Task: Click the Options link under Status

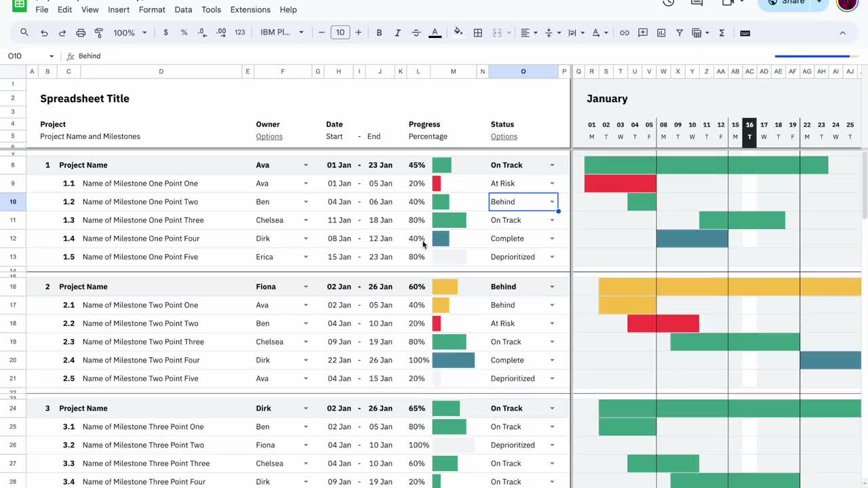Action: 504,136
